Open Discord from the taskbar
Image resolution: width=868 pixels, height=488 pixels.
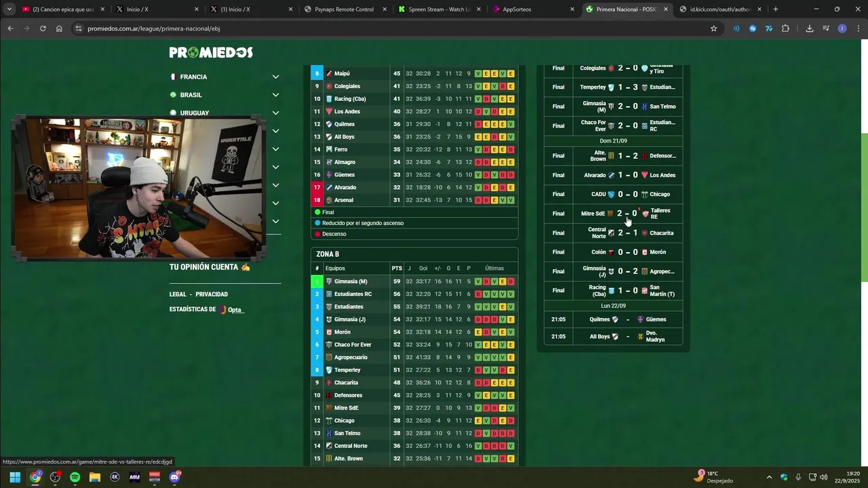(x=174, y=477)
